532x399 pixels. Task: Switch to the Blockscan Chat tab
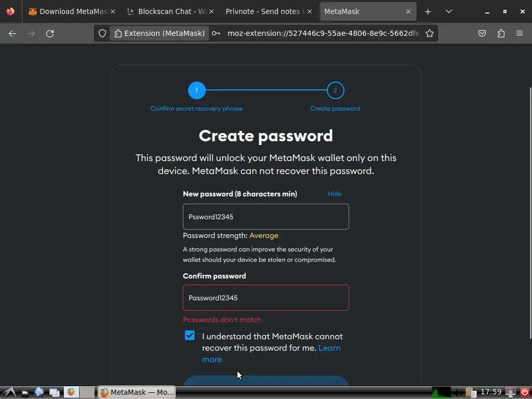tap(170, 11)
